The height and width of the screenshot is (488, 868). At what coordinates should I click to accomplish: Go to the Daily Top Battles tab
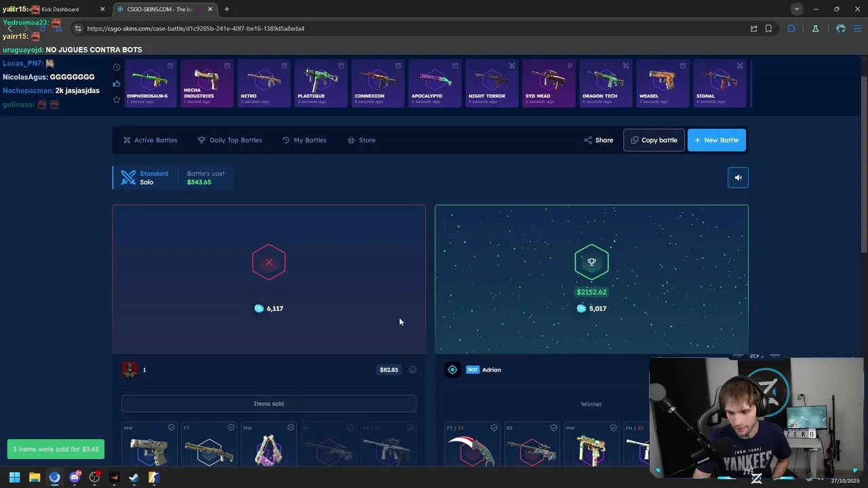[230, 140]
